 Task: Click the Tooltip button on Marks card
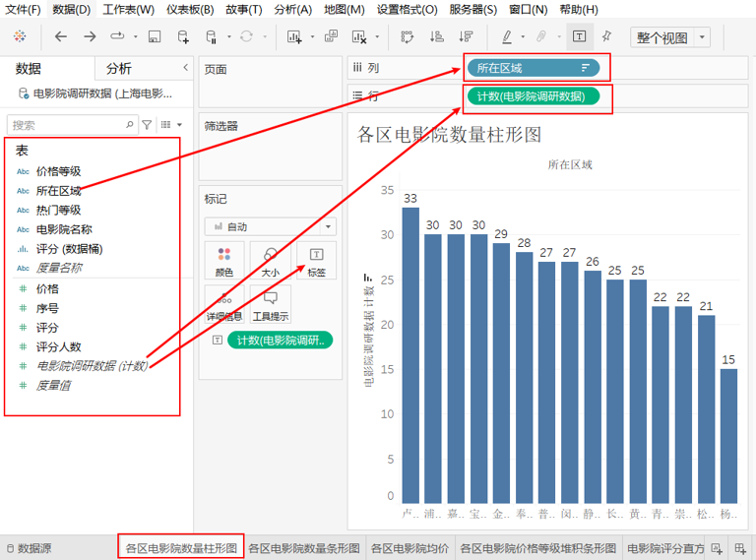(270, 305)
